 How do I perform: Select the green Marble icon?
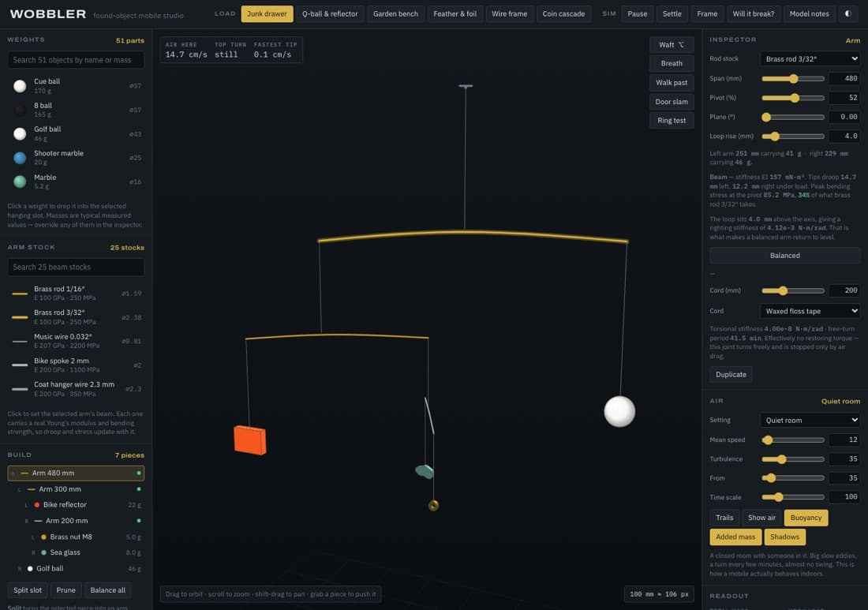pyautogui.click(x=20, y=182)
